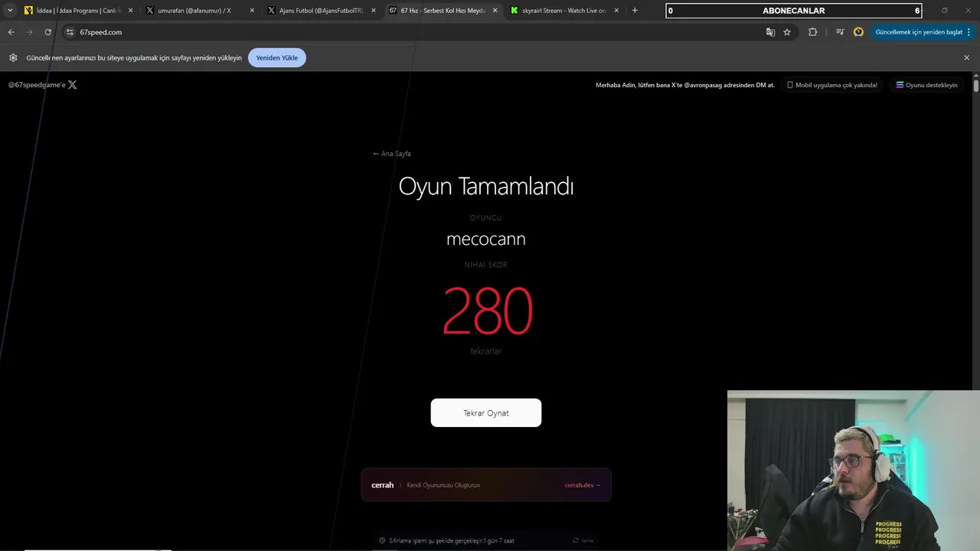
Task: Click the clock icon beside Sıfırlama text
Action: coord(382,540)
